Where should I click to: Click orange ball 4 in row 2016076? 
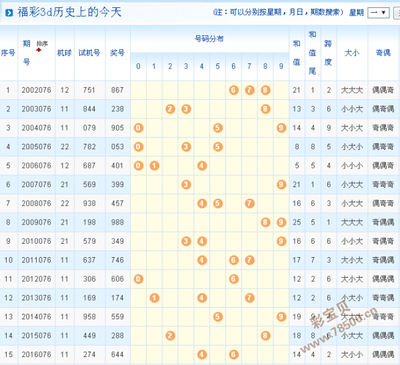click(x=202, y=354)
